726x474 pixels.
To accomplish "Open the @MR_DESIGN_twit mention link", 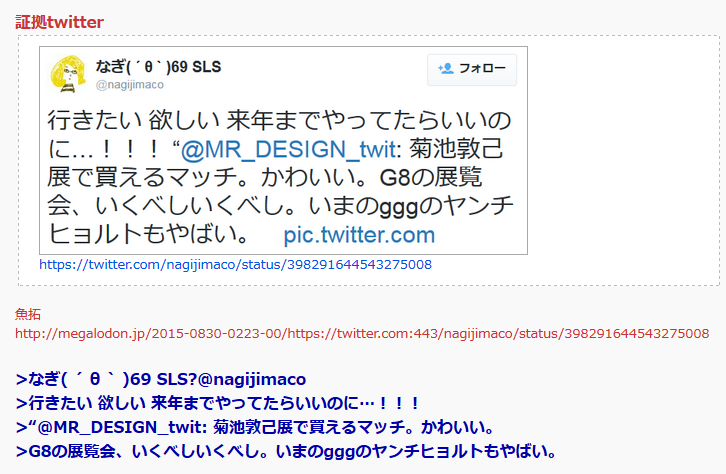I will (290, 150).
